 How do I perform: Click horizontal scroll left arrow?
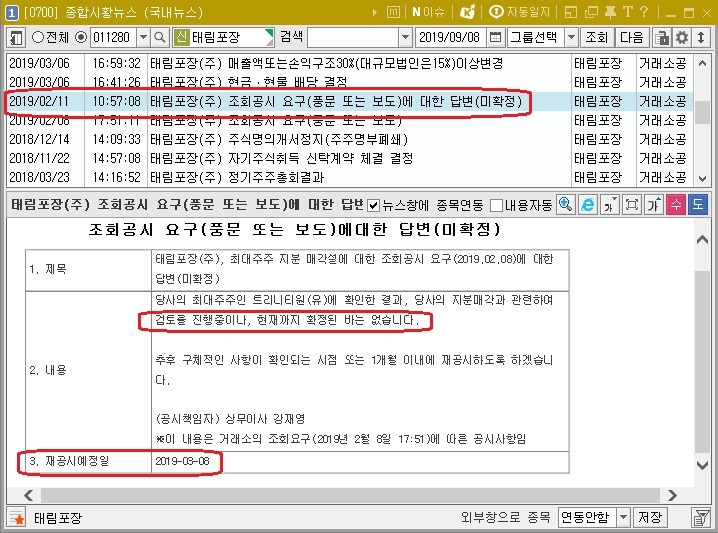(28, 495)
